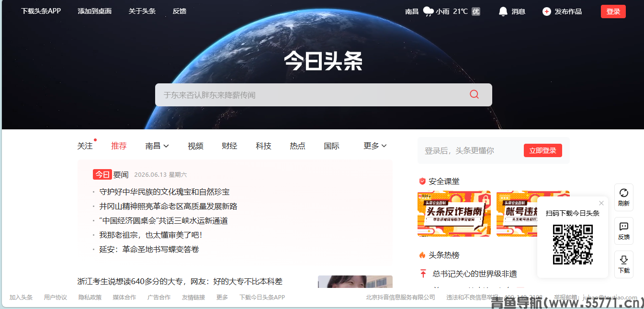Click 下载今日头条APP footer link
Screen dimensions: 644x309
coord(262,297)
